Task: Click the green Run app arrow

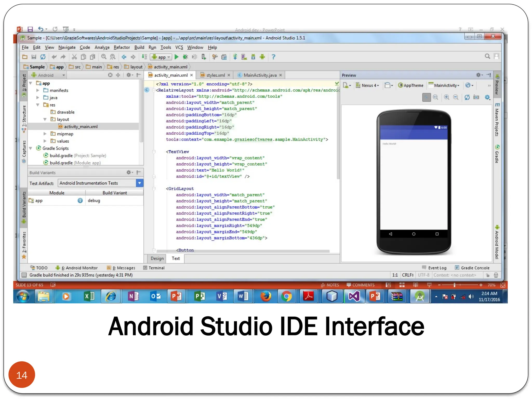Action: [x=176, y=57]
